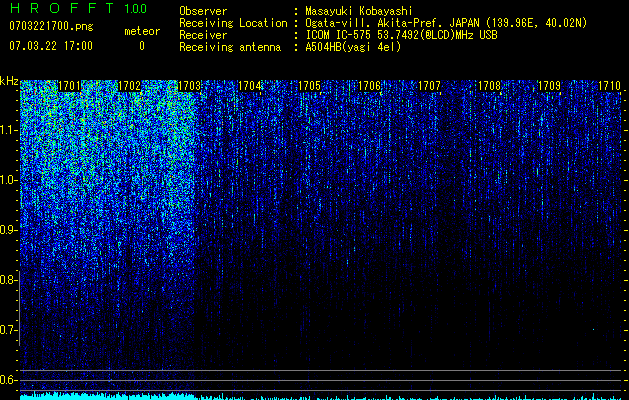Click the 1707 time marker
Screen dimensions: 629x400
[x=429, y=86]
